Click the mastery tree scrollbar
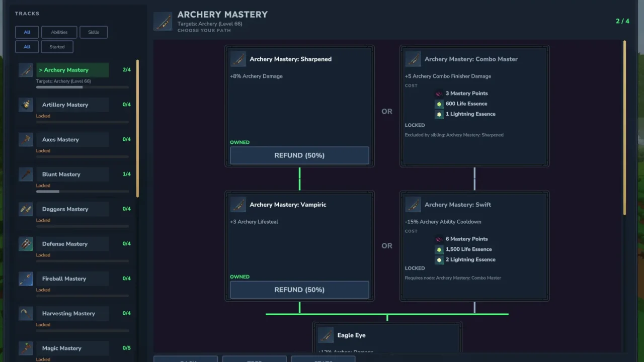The width and height of the screenshot is (644, 362). [625, 128]
